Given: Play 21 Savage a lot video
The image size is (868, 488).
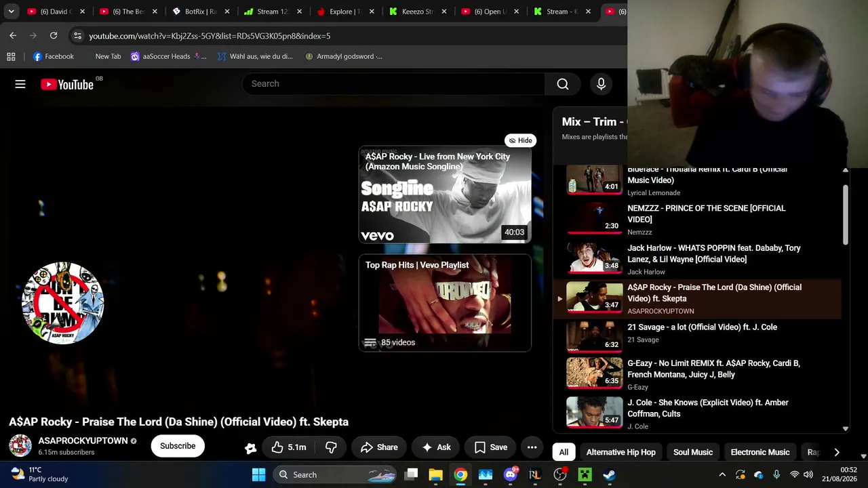Looking at the screenshot, I should 698,338.
